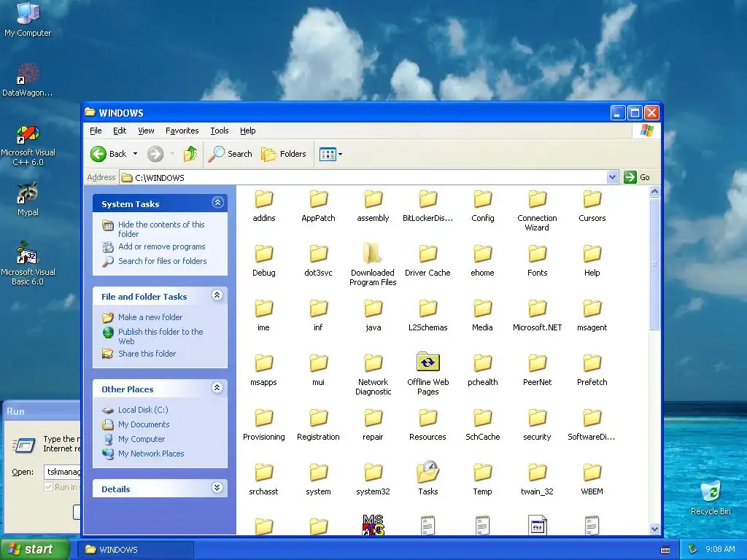Open the Search pane
Image resolution: width=747 pixels, height=560 pixels.
pos(230,154)
